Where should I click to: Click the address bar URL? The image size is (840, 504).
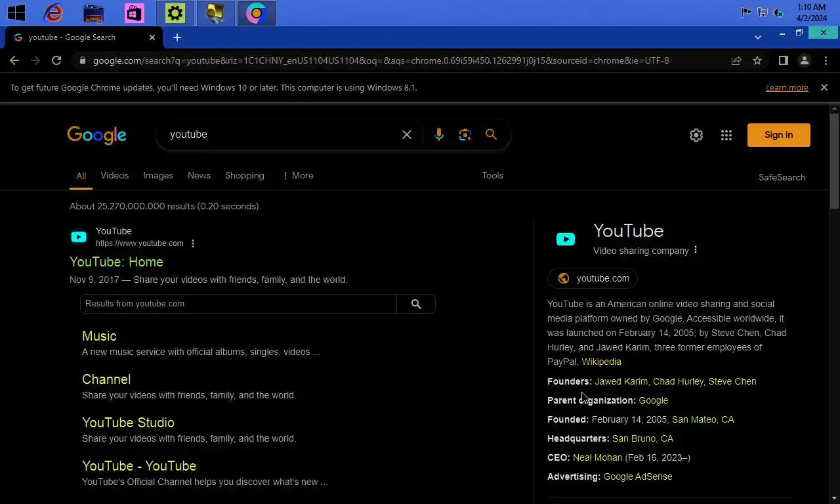coord(381,60)
